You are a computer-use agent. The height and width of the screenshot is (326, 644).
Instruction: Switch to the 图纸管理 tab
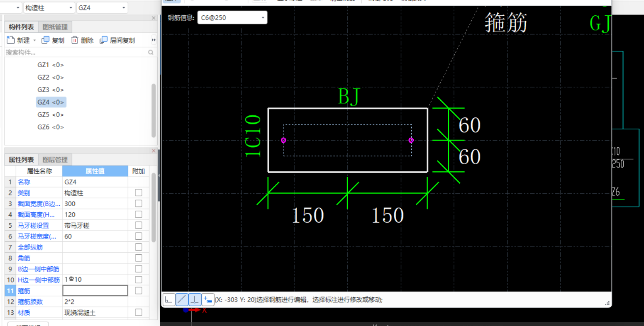click(x=55, y=27)
